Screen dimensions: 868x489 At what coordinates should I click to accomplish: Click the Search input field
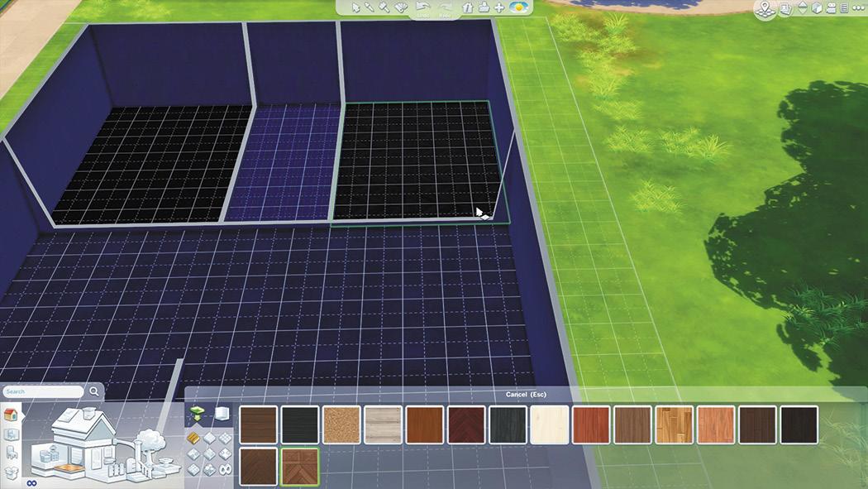tap(43, 391)
